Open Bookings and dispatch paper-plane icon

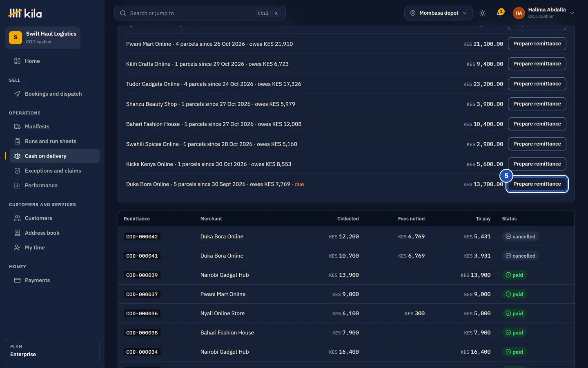17,94
